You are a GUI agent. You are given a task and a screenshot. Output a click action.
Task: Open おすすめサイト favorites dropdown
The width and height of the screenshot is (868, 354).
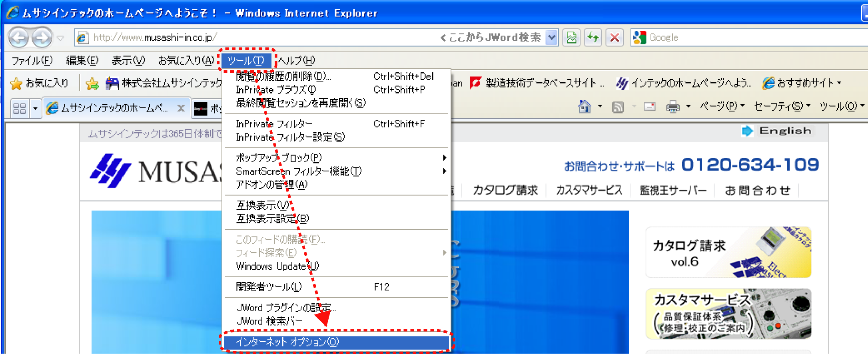[x=802, y=83]
